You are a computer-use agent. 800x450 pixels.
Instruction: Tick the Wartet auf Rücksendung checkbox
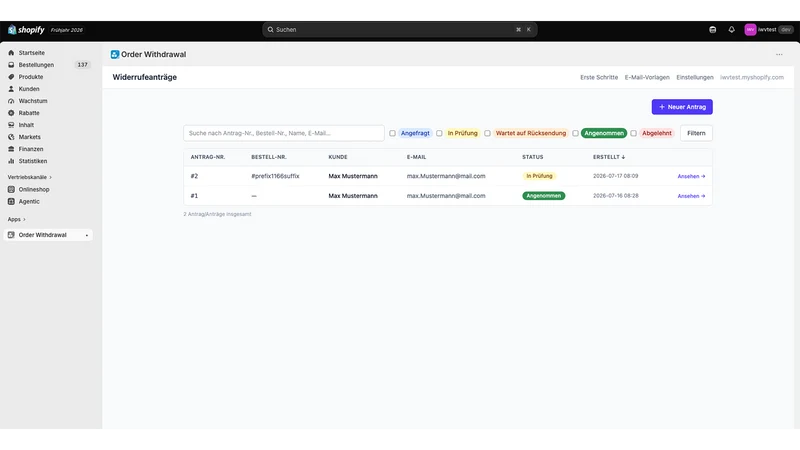tap(487, 133)
